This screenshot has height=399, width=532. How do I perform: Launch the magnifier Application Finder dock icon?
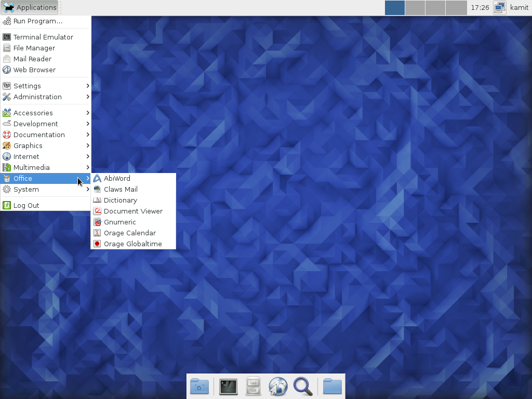coord(303,387)
